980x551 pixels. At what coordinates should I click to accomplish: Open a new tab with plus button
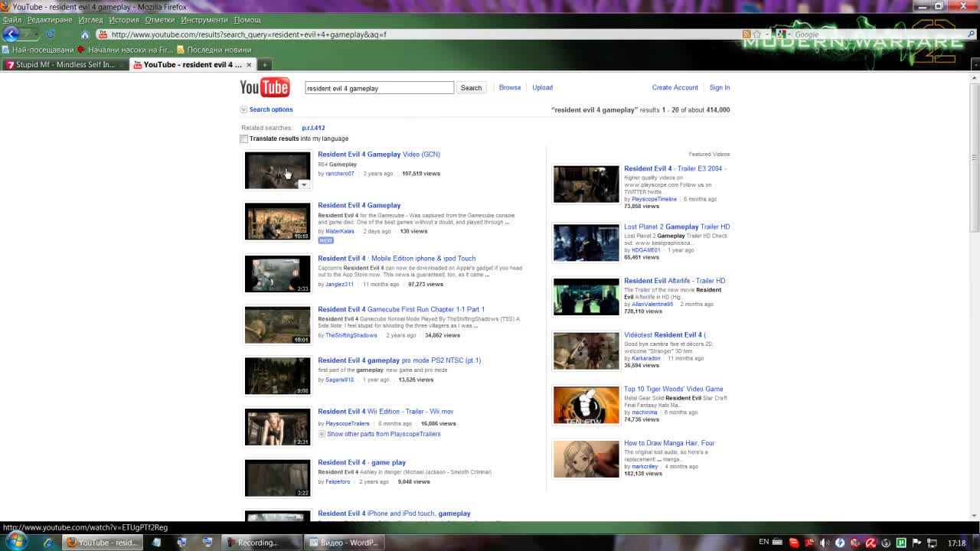coord(264,64)
